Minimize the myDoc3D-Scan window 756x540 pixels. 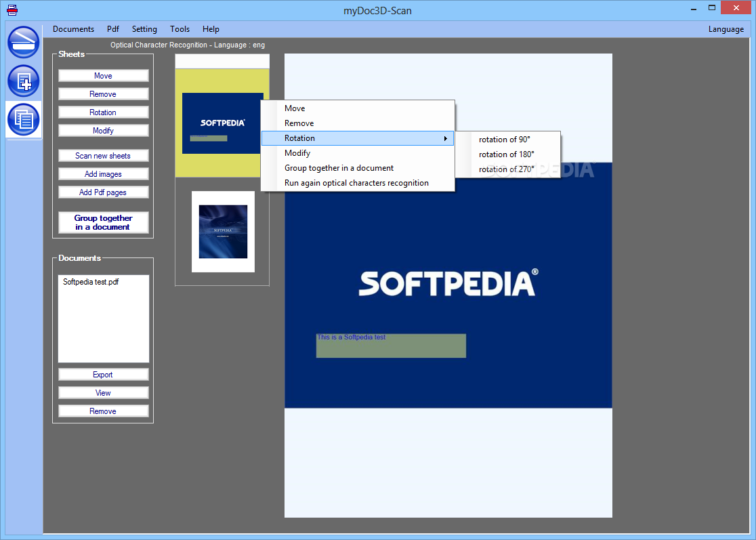tap(693, 9)
